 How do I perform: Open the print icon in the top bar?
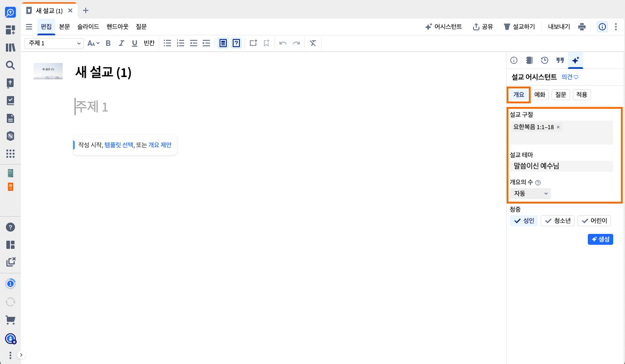(582, 27)
